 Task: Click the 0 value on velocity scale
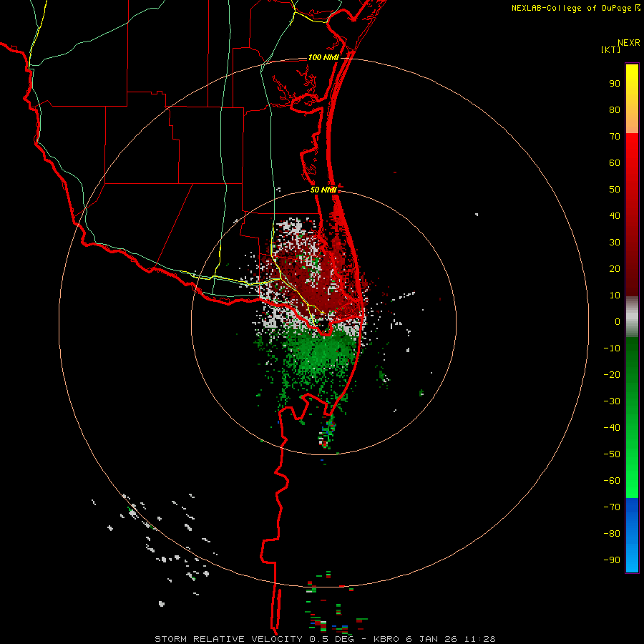618,322
